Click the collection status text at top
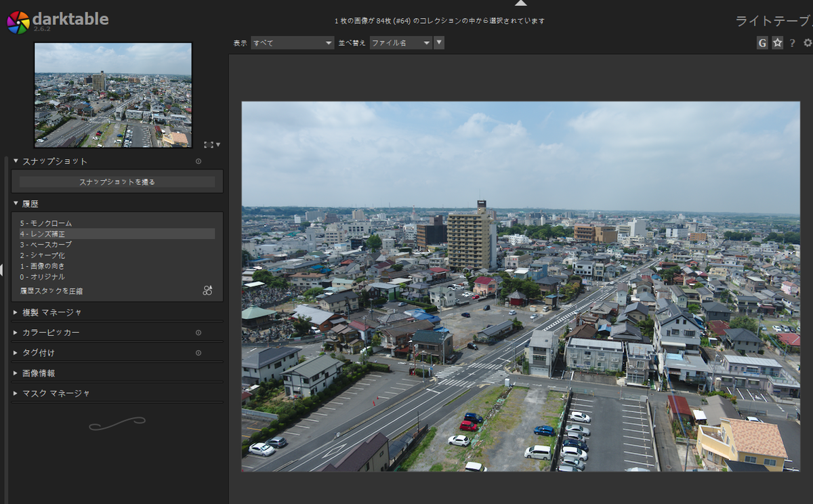 point(440,21)
